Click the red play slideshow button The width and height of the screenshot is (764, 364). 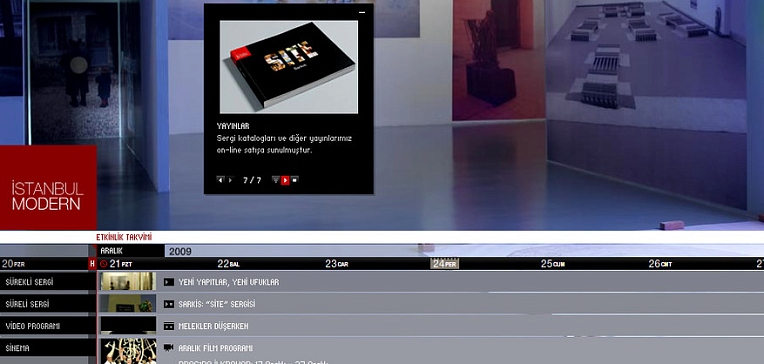tap(285, 180)
